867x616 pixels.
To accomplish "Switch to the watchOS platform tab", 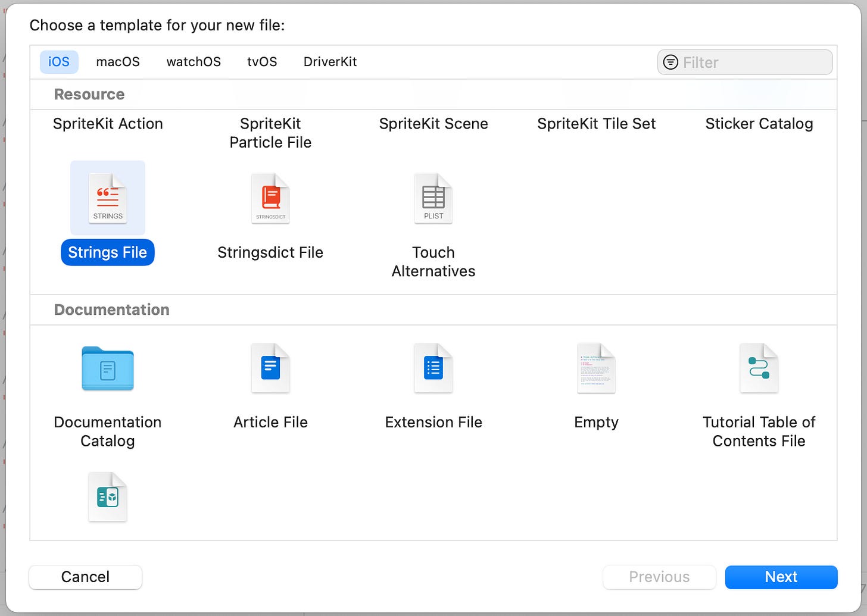I will pyautogui.click(x=194, y=62).
